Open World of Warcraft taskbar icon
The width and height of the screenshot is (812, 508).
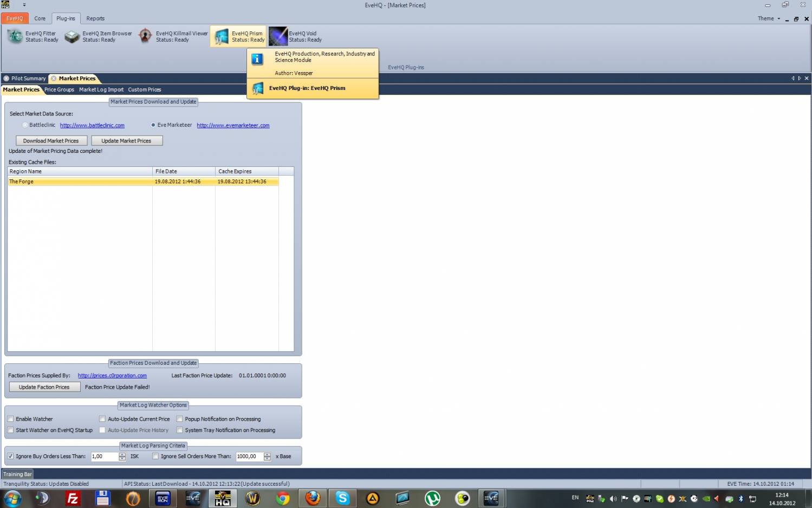pos(252,498)
